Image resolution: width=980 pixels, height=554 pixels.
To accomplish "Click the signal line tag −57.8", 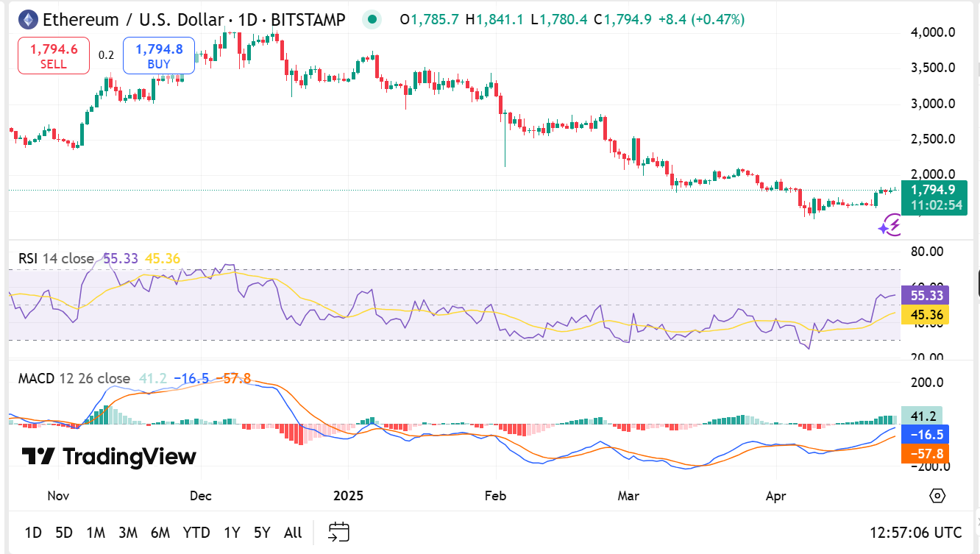I will (926, 454).
